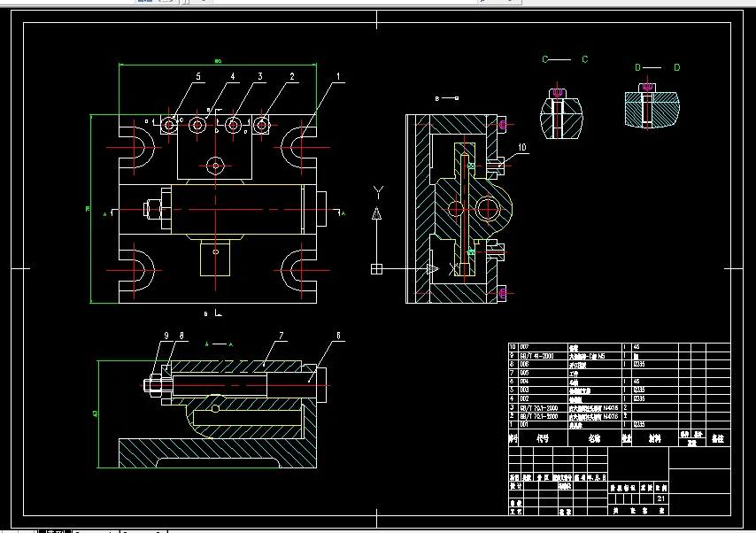Click the green vertical dimension value 43
The image size is (756, 533).
[96, 413]
